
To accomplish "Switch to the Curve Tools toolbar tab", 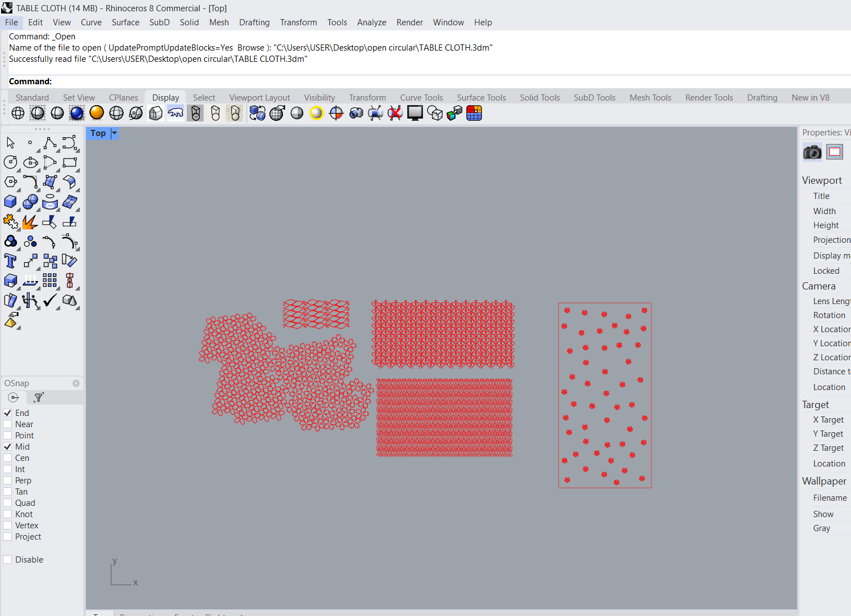I will tap(421, 98).
